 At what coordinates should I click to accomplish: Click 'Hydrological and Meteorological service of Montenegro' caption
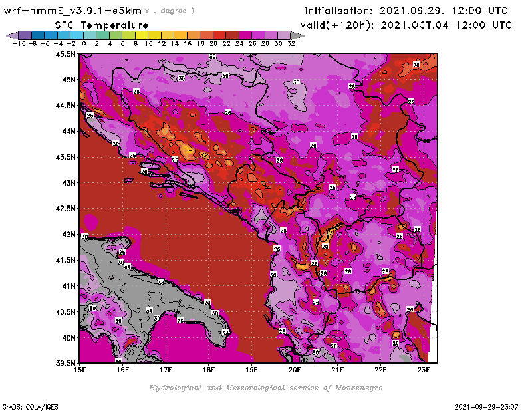click(265, 388)
